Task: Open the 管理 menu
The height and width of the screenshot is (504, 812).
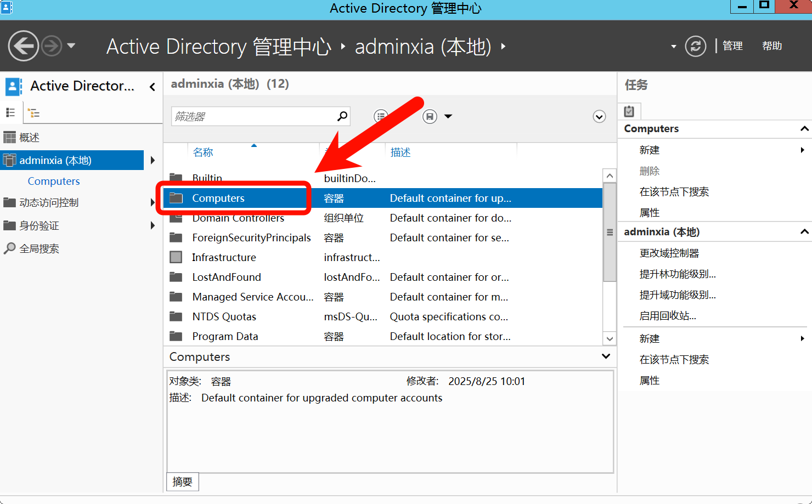Action: point(732,46)
